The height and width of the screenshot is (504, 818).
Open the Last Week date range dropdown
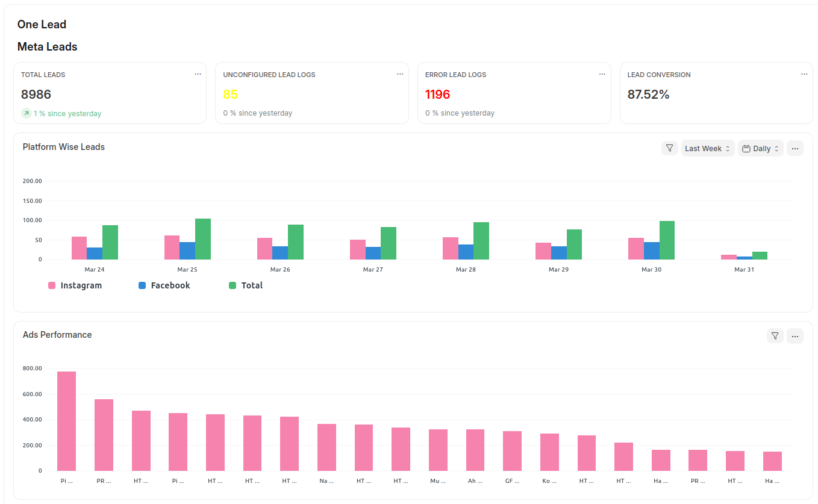pyautogui.click(x=708, y=148)
